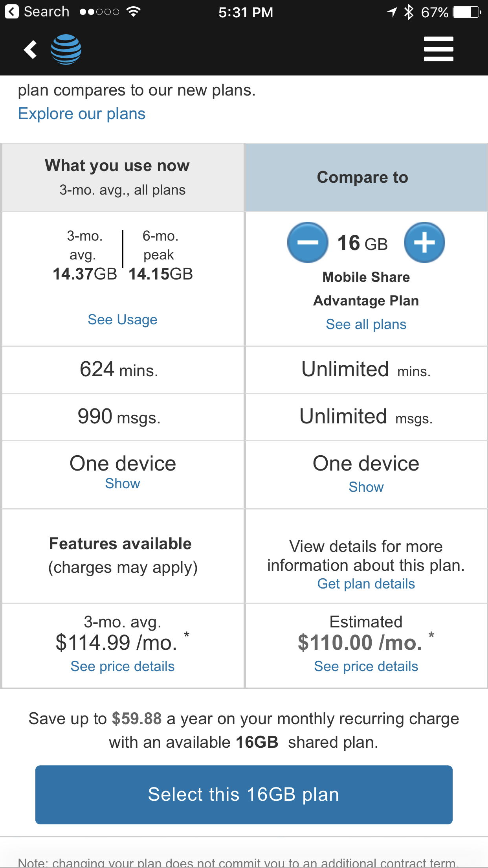Open Get plan details link
Image resolution: width=488 pixels, height=868 pixels.
tap(366, 584)
